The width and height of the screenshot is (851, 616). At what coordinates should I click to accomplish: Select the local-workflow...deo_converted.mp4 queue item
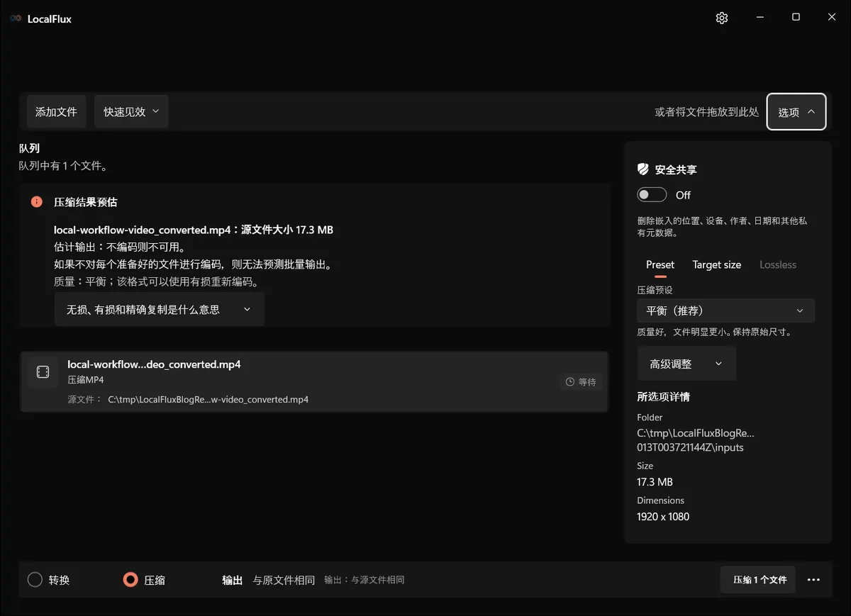[x=314, y=381]
